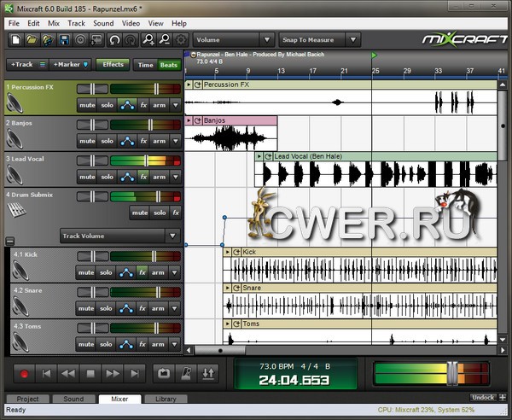Screen dimensions: 512x420
Task: Solo the Banjos track
Action: point(106,141)
